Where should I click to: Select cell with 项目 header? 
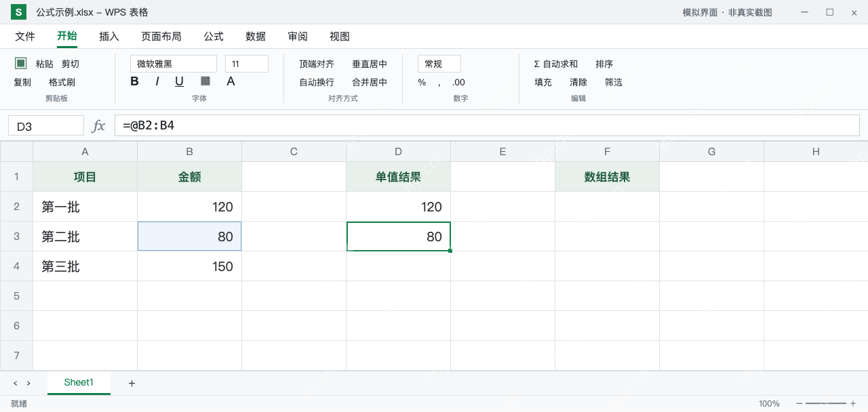85,177
